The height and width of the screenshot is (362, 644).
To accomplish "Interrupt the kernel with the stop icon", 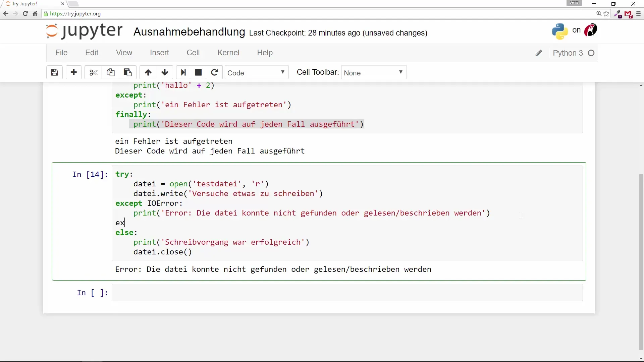I will click(x=198, y=72).
